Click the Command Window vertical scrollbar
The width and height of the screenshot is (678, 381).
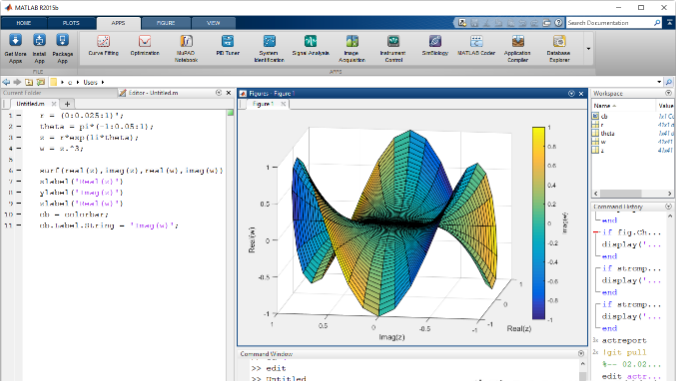click(x=583, y=370)
